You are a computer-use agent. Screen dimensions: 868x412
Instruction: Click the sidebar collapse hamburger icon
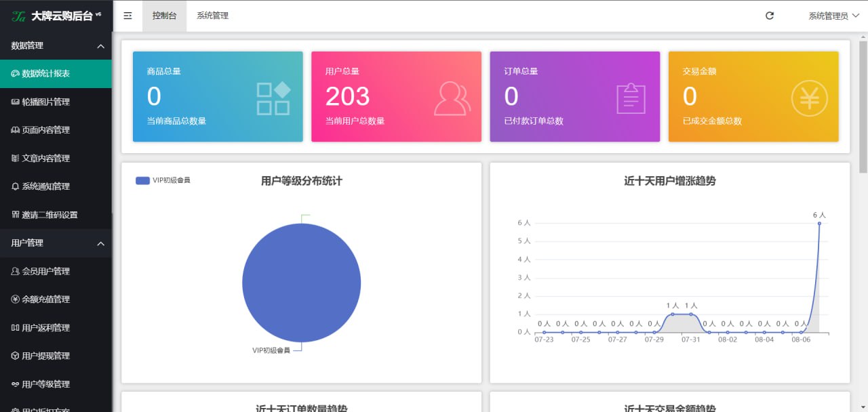[x=127, y=16]
